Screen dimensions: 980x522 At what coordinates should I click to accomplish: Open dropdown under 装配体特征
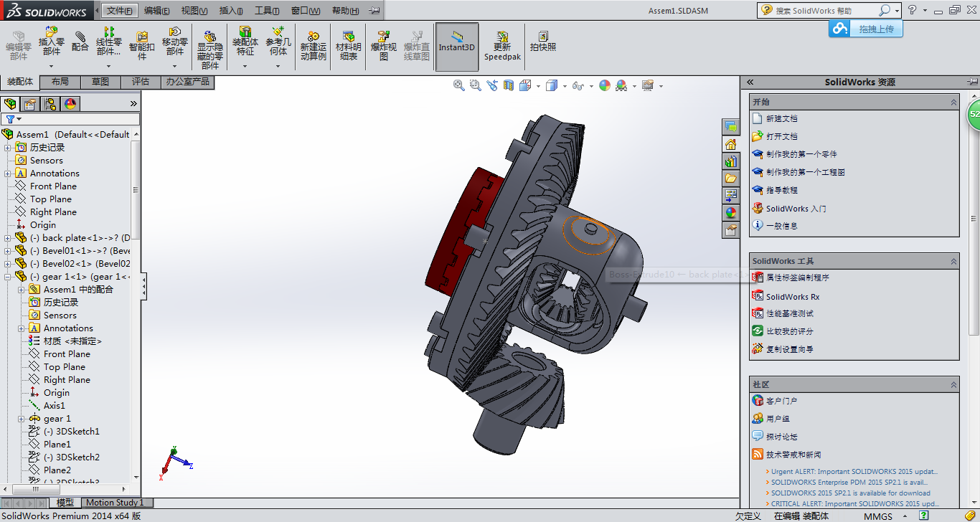[x=245, y=66]
